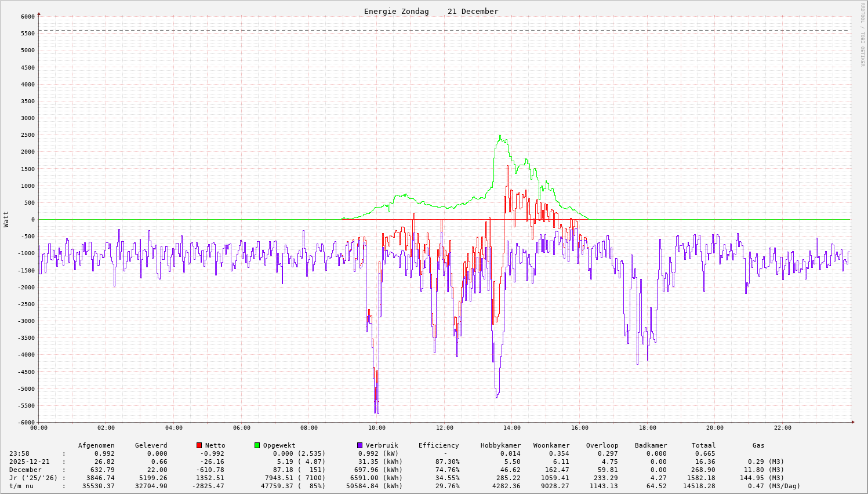The height and width of the screenshot is (494, 868).
Task: Select the 'Hobbykamer' column header
Action: (500, 445)
